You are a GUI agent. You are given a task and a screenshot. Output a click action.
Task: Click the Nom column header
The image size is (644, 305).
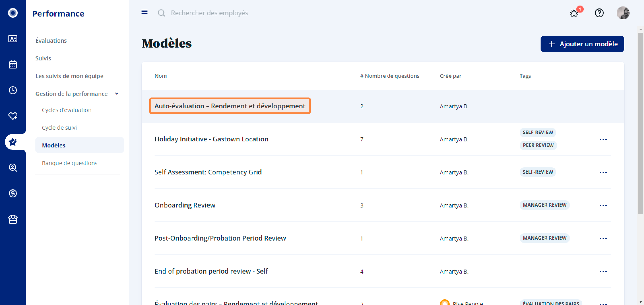pyautogui.click(x=161, y=76)
